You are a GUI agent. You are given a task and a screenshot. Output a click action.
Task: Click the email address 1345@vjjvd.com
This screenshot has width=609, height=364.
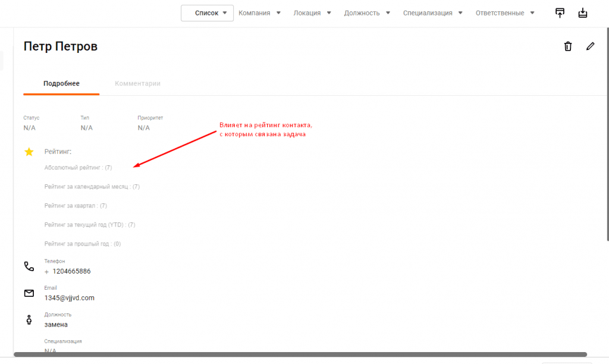tap(69, 298)
